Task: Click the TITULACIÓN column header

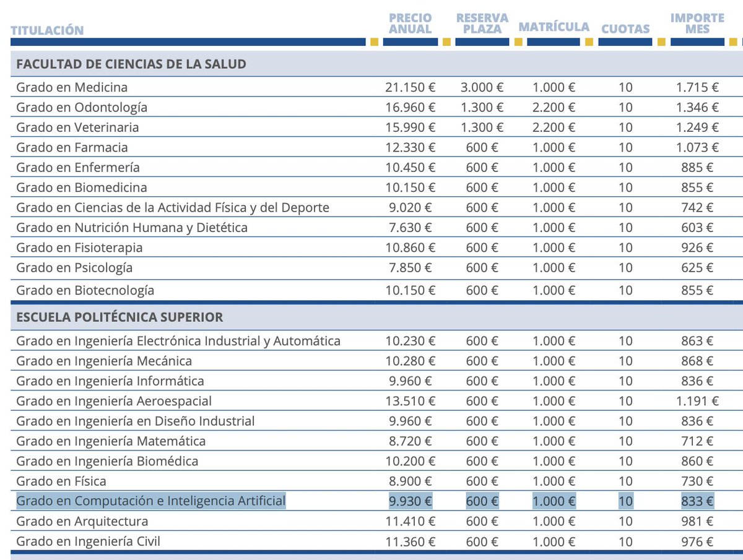Action: [46, 29]
